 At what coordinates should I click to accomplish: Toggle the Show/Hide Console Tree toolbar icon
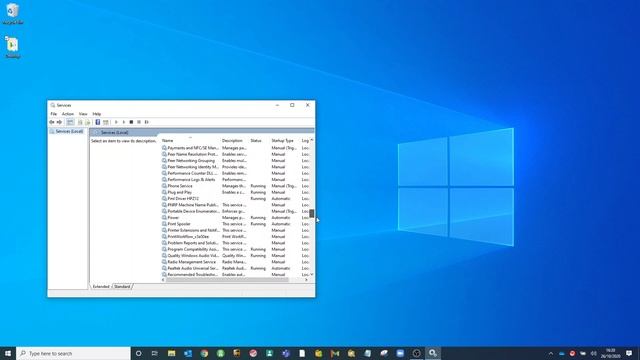tap(70, 122)
